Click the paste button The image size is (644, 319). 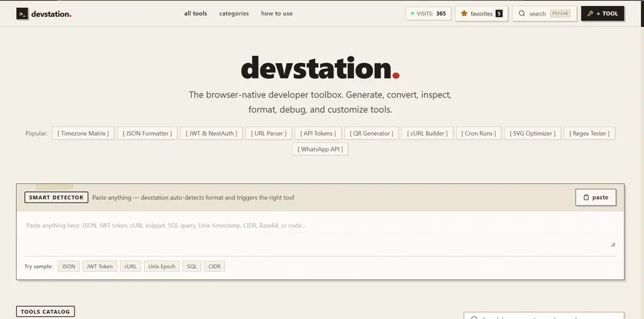tap(596, 197)
